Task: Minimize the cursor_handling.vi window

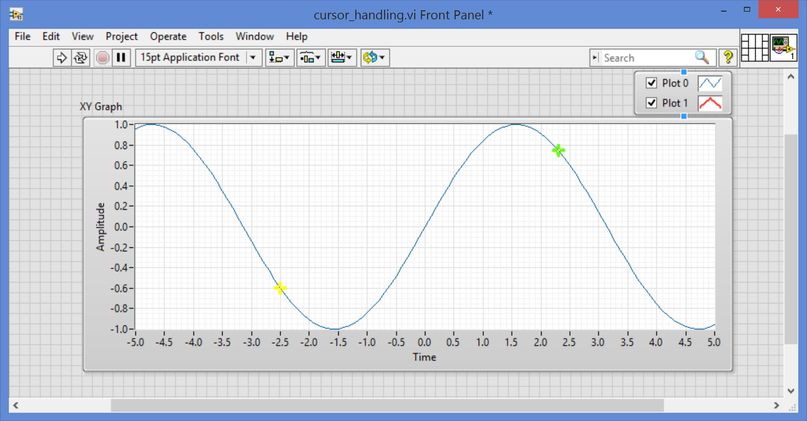Action: coord(724,10)
